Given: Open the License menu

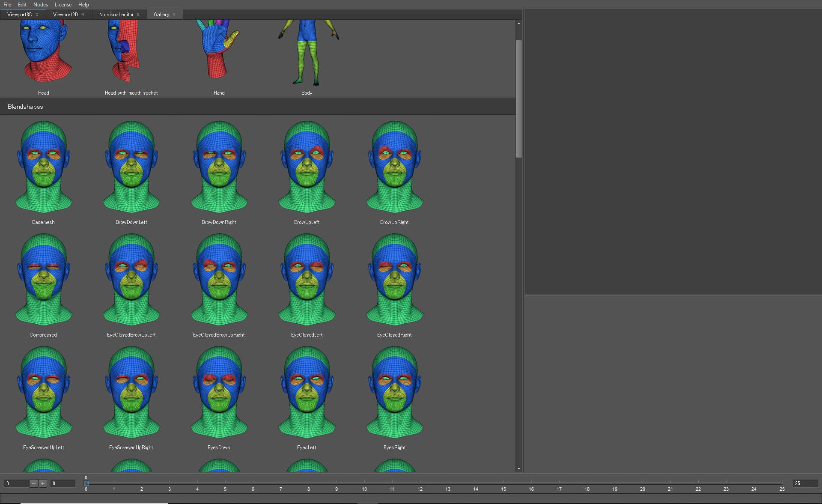Looking at the screenshot, I should pyautogui.click(x=63, y=4).
